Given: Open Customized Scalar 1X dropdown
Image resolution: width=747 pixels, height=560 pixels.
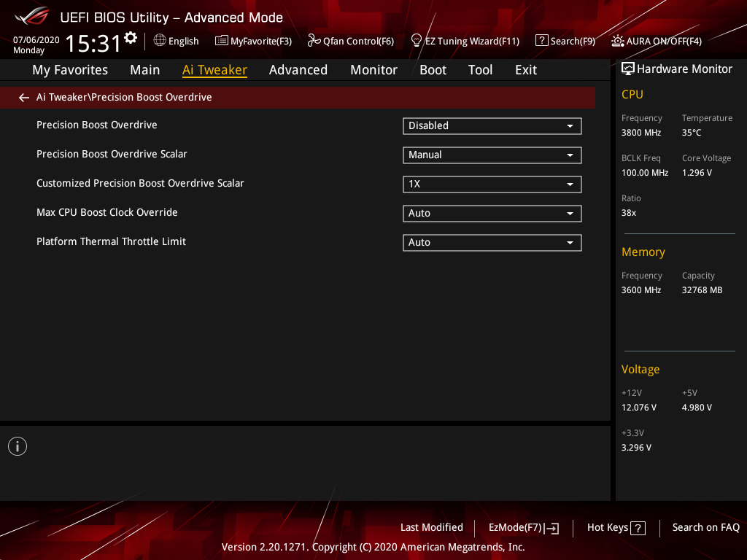Looking at the screenshot, I should [492, 184].
